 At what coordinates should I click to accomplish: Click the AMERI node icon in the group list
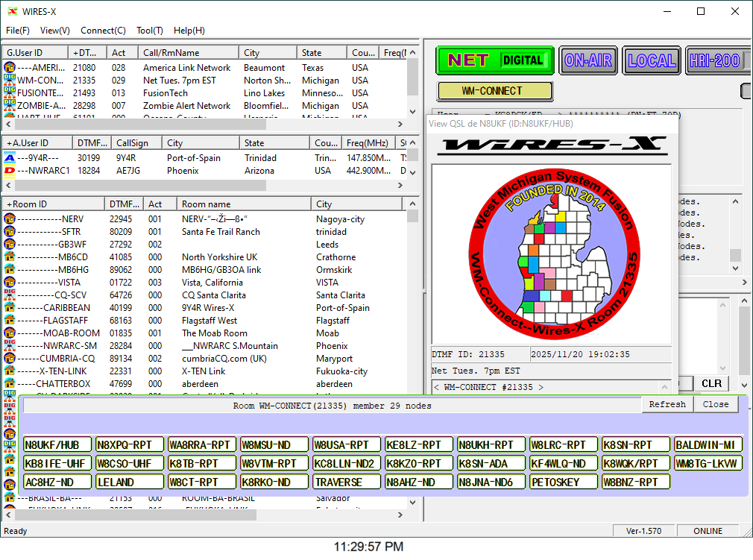(10, 68)
